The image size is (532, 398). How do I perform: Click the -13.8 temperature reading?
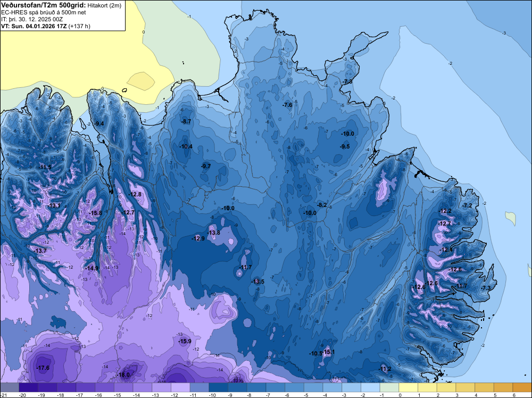coord(214,233)
